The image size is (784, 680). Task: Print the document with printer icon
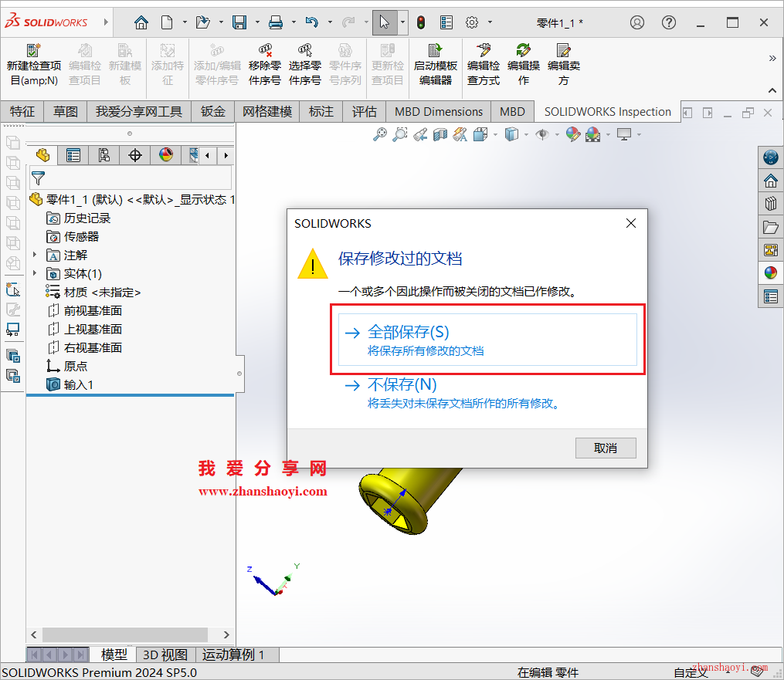tap(276, 22)
